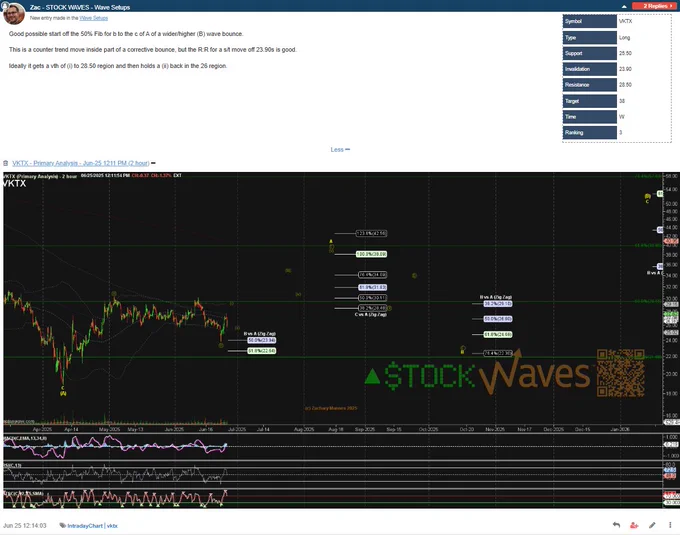680x535 pixels.
Task: Edit post with the pencil icon
Action: pos(652,525)
